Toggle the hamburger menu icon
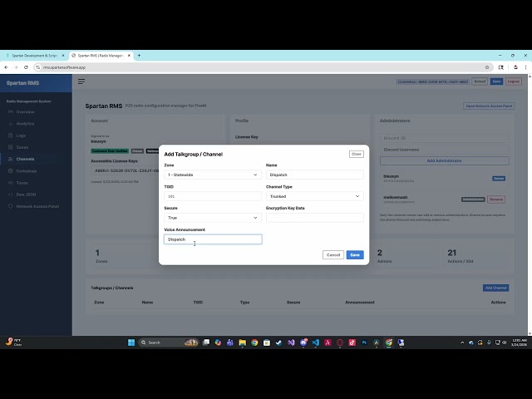532x399 pixels. coord(81,81)
